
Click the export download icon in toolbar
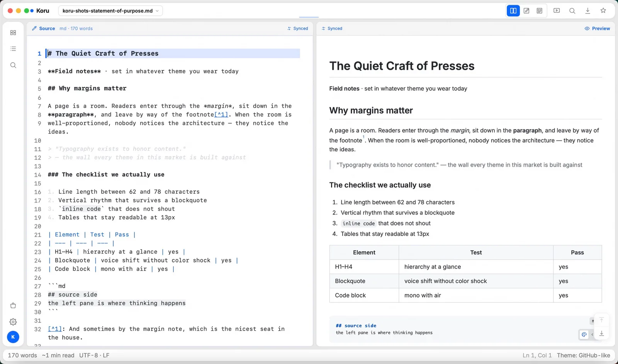point(587,11)
